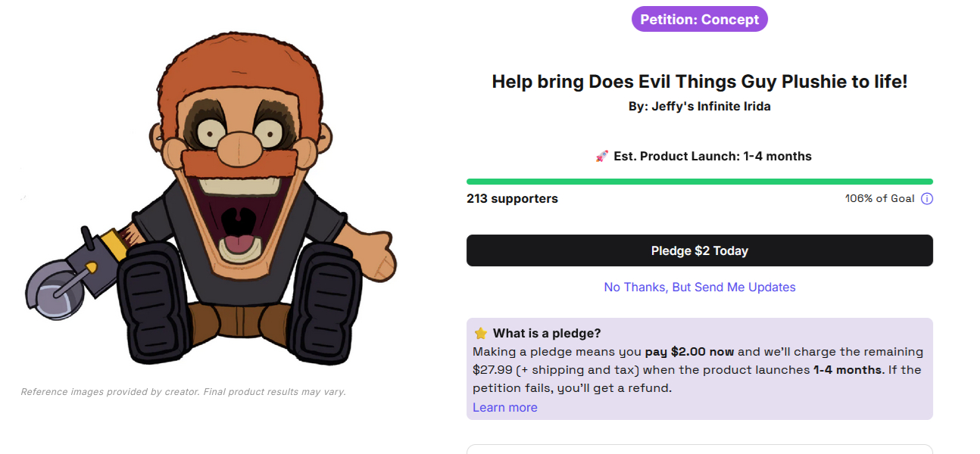Visit creator Jeffy's Infinite Irida
The image size is (980, 454).
tap(710, 107)
